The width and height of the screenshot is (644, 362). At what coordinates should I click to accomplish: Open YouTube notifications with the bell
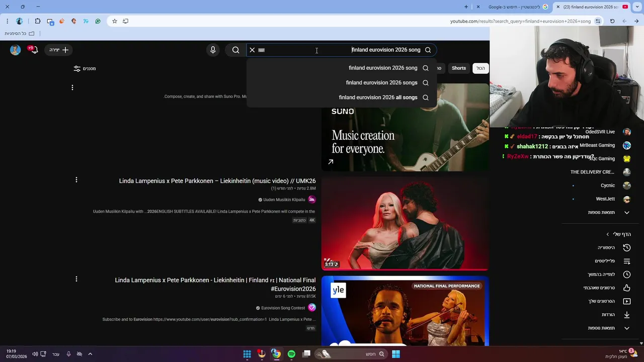coord(34,50)
